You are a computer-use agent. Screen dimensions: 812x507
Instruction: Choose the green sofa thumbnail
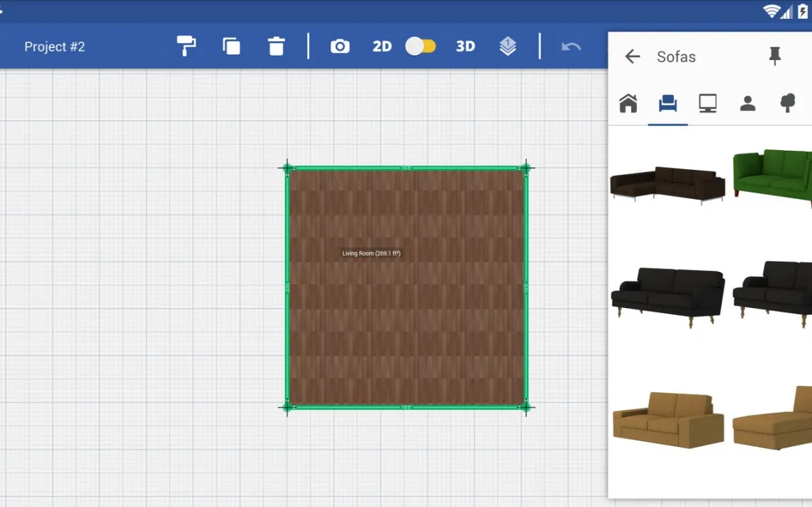point(774,176)
